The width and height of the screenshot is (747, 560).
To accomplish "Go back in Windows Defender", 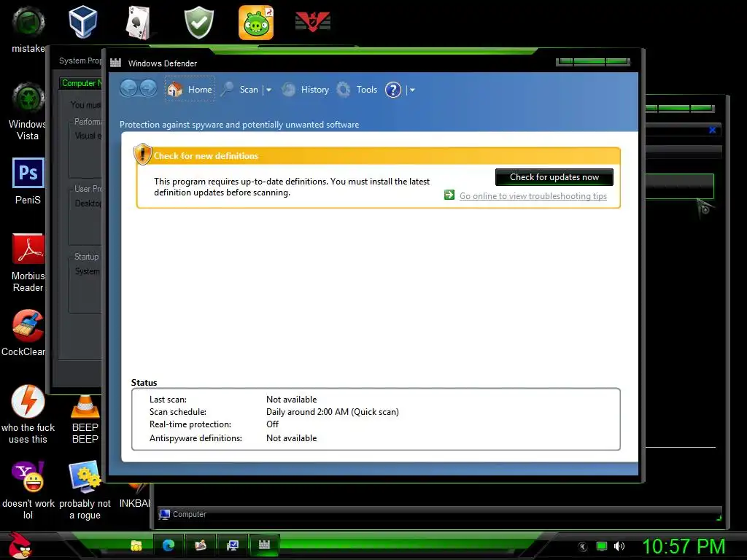I will [128, 88].
